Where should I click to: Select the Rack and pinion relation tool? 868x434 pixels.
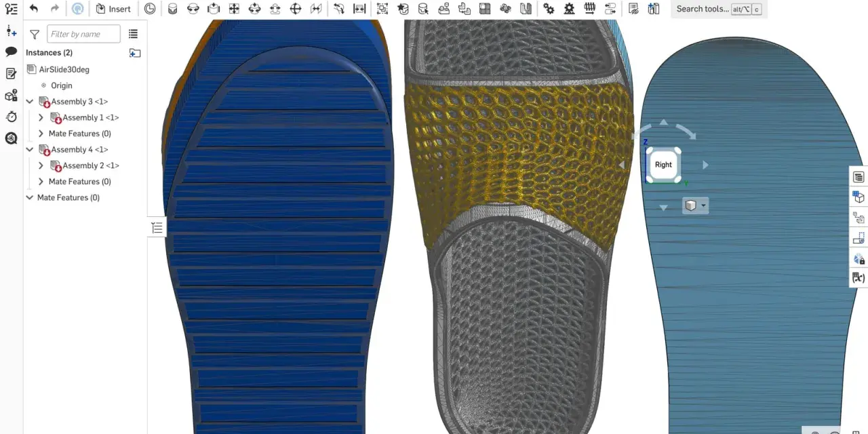[569, 9]
